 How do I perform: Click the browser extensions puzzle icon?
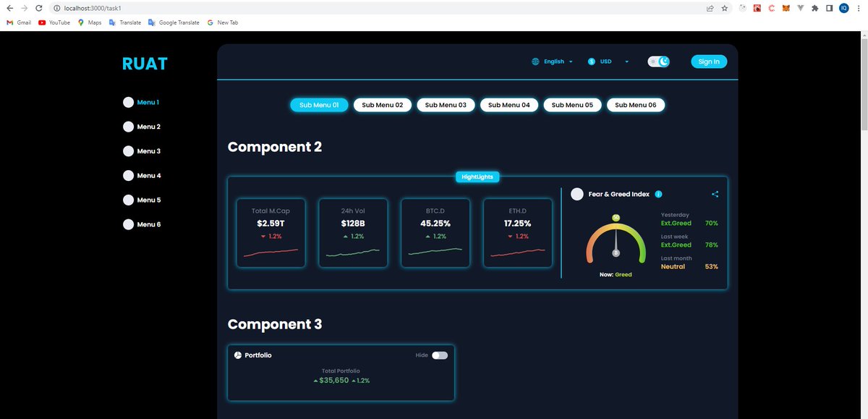[x=814, y=8]
